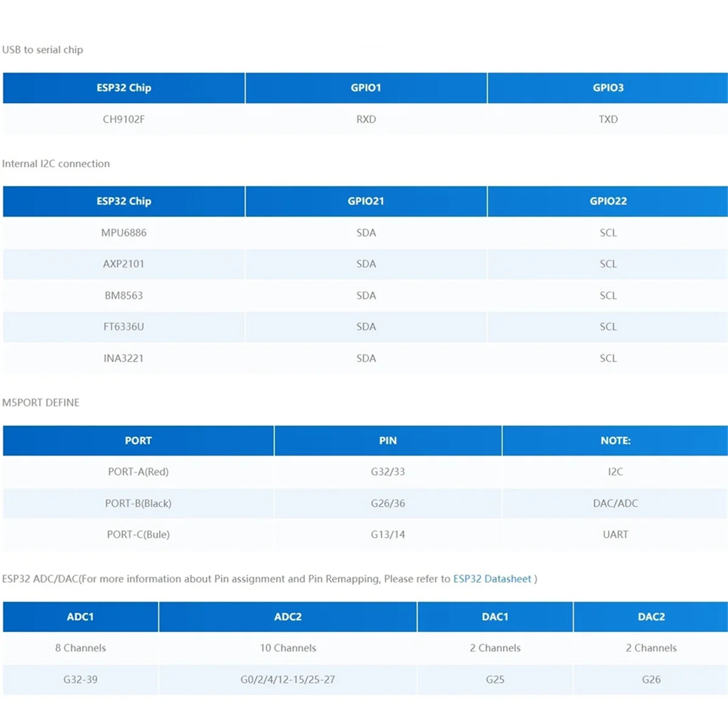728x728 pixels.
Task: Select the DAC2 column header
Action: pos(651,617)
